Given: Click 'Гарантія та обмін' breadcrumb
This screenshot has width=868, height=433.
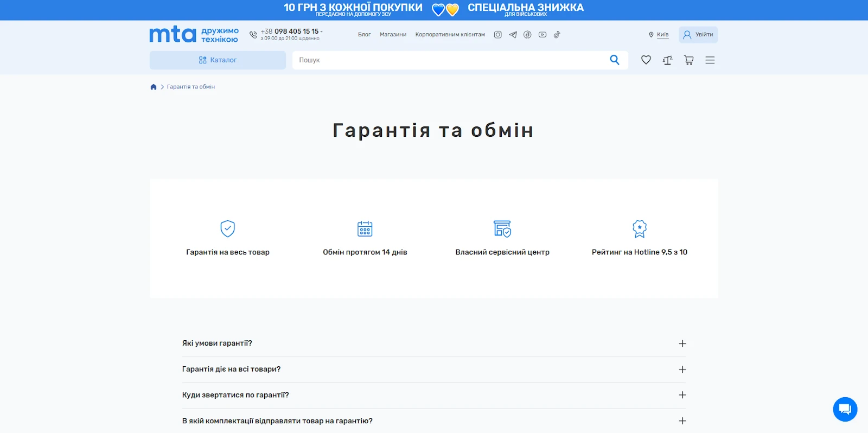Looking at the screenshot, I should pos(191,87).
